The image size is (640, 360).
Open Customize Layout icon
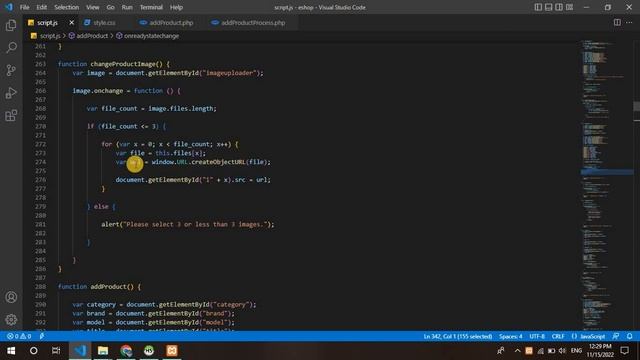[569, 7]
